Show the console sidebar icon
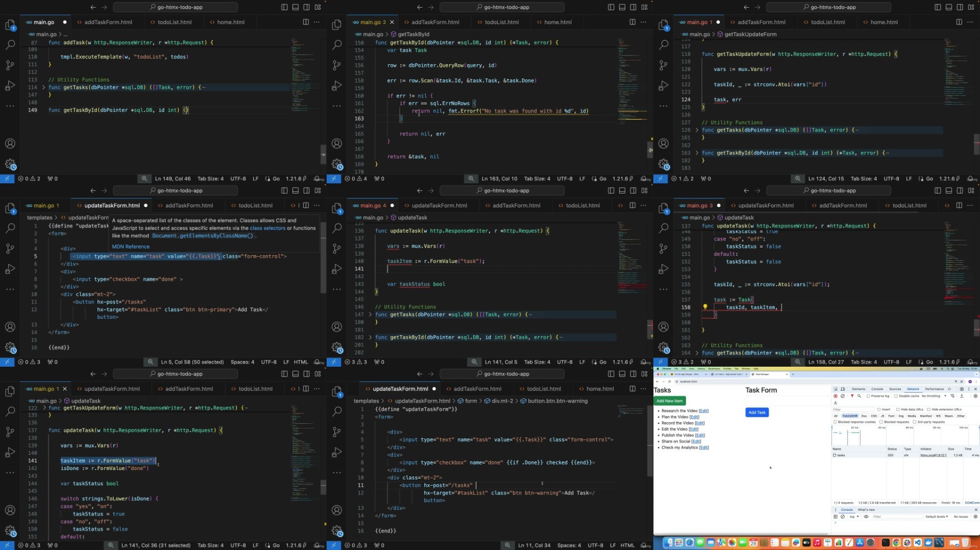Image resolution: width=980 pixels, height=550 pixels. [836, 516]
